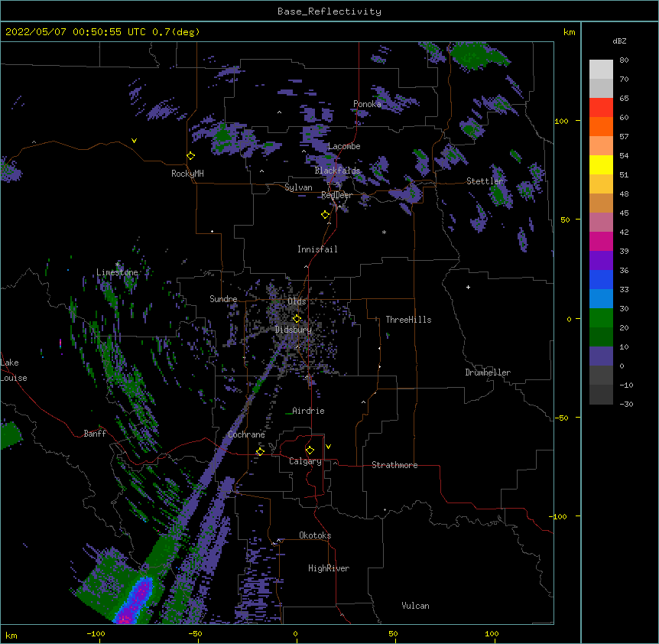Click the yellow diamond marker below RedDeer
659x644 pixels.
pyautogui.click(x=326, y=215)
